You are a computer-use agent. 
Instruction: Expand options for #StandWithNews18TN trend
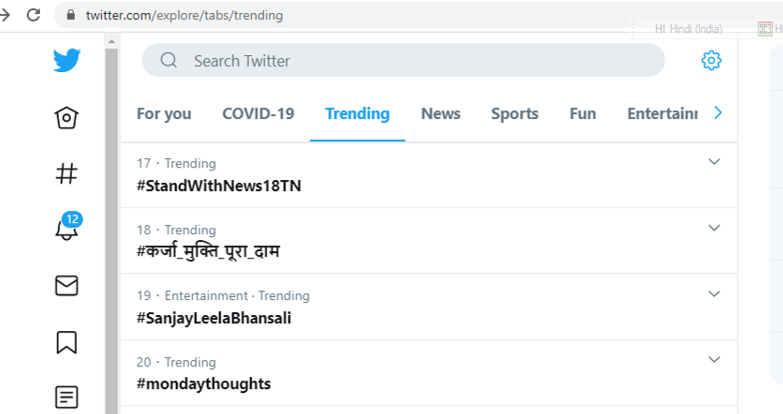[714, 162]
